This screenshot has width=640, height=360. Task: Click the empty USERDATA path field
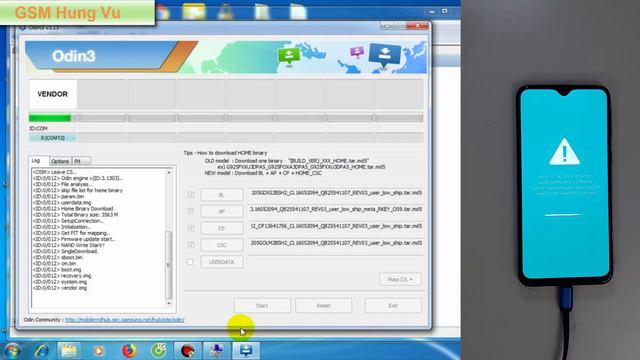pyautogui.click(x=336, y=260)
